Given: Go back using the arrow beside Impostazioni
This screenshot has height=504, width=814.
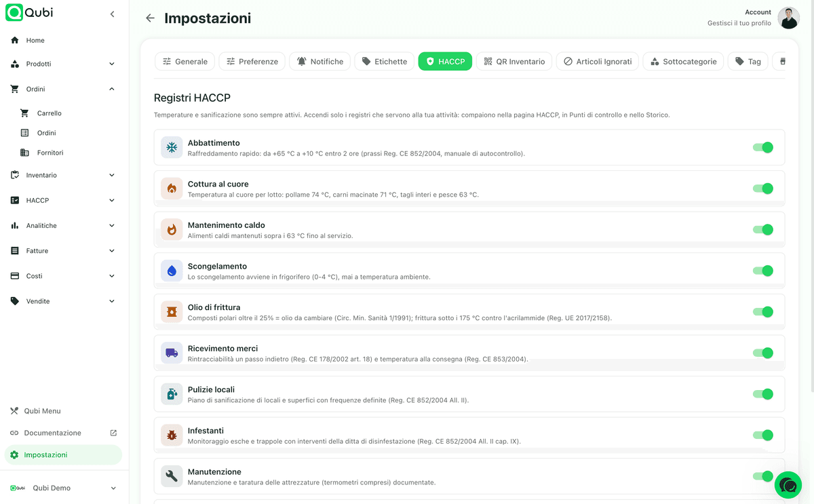Looking at the screenshot, I should click(150, 18).
